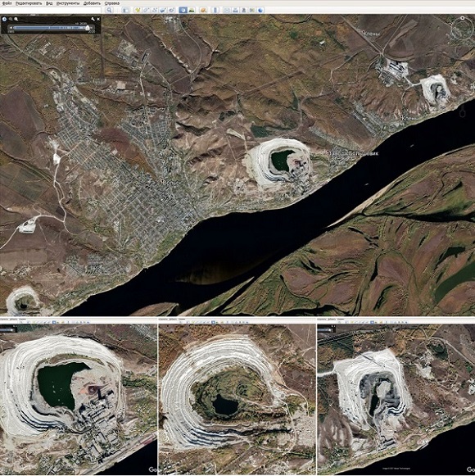
Task: Click the historical imagery slider thumb
Action: tap(88, 28)
